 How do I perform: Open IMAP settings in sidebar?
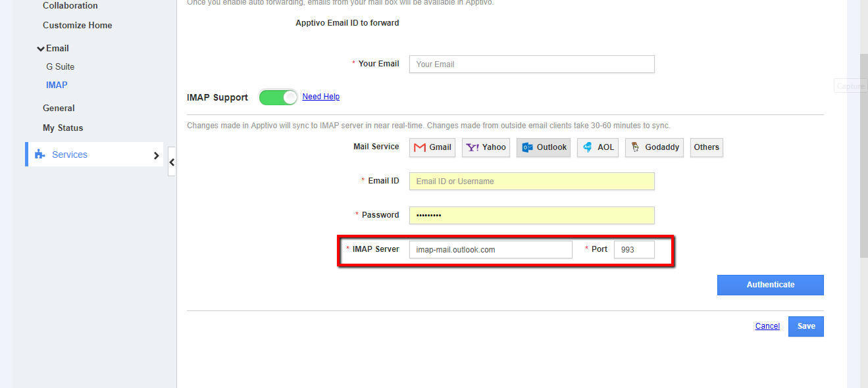pos(57,85)
